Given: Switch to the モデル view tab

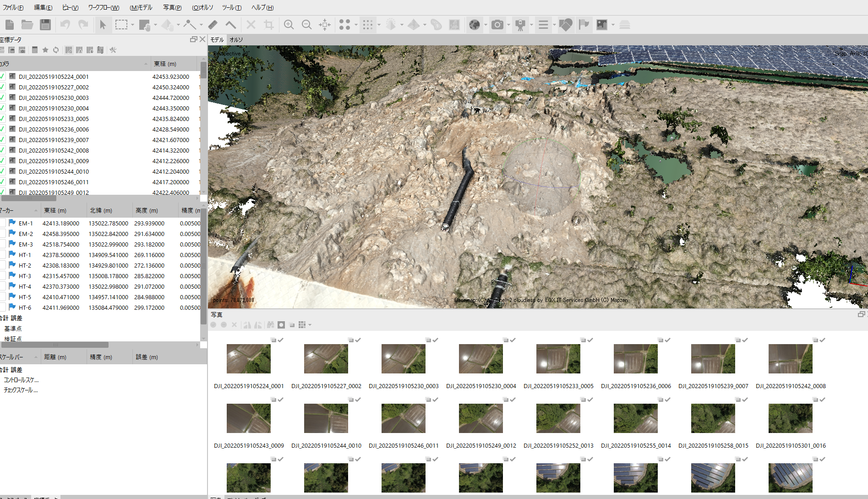Looking at the screenshot, I should pos(217,40).
